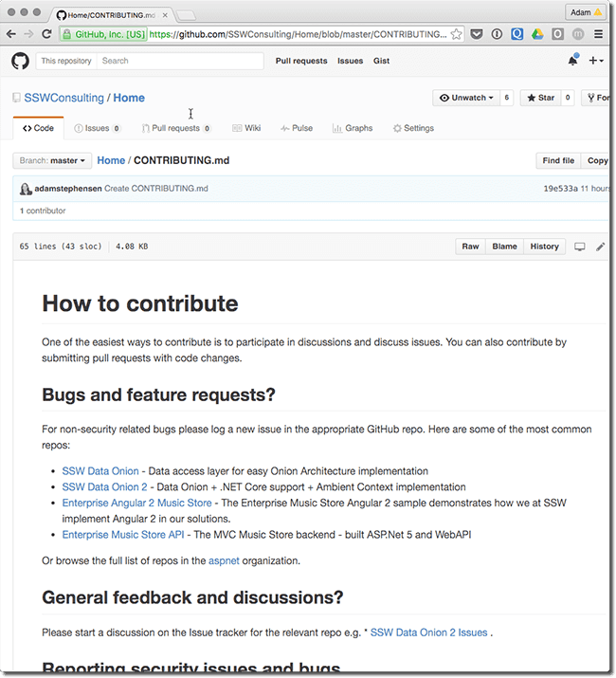Star the SSWConsulting/Home repository
This screenshot has height=678, width=616.
(541, 98)
